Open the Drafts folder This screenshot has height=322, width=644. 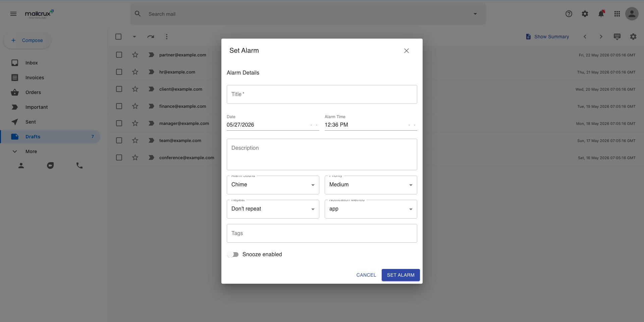pyautogui.click(x=50, y=137)
